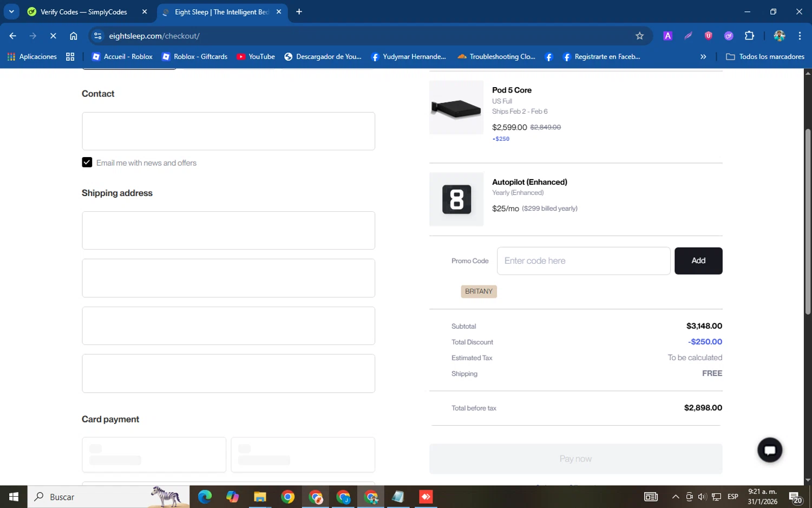Go back to the previous page
This screenshot has width=812, height=508.
[x=12, y=36]
